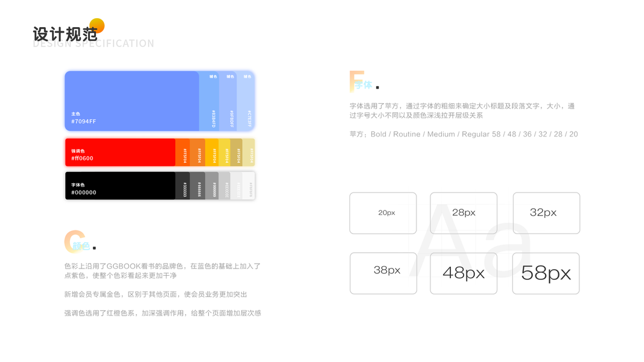Click the line starting 强调色选用了红橙色系
The width and height of the screenshot is (644, 362).
pos(162,313)
